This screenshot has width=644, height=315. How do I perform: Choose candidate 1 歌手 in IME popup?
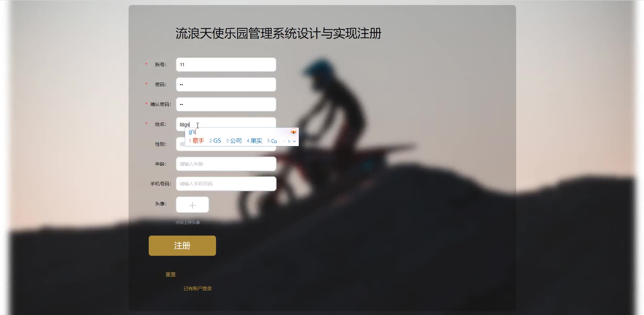tap(196, 141)
